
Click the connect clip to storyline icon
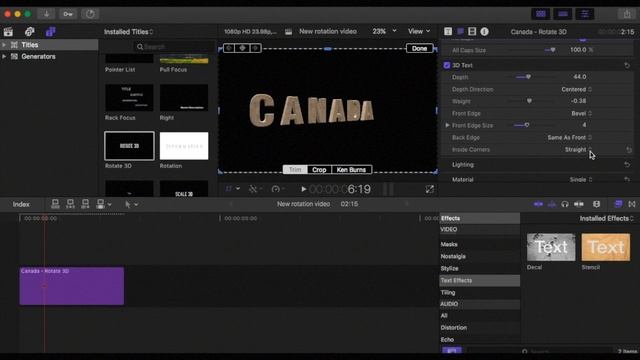click(x=55, y=204)
